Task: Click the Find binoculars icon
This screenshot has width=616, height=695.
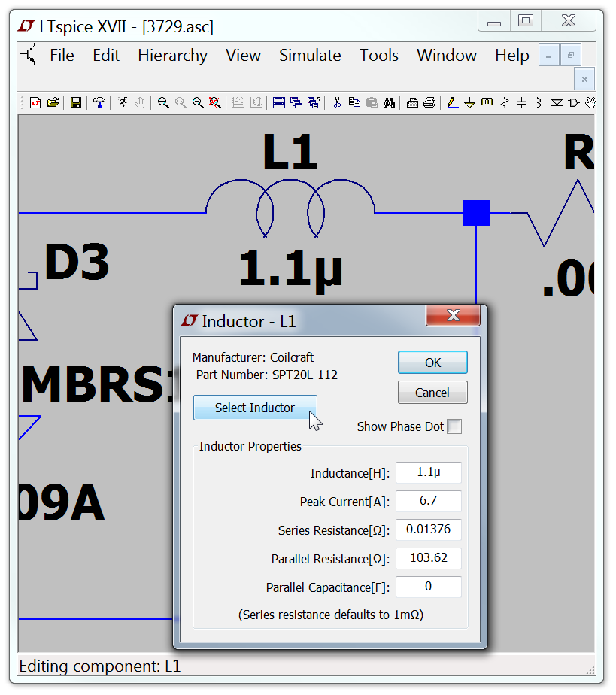Action: click(x=389, y=103)
